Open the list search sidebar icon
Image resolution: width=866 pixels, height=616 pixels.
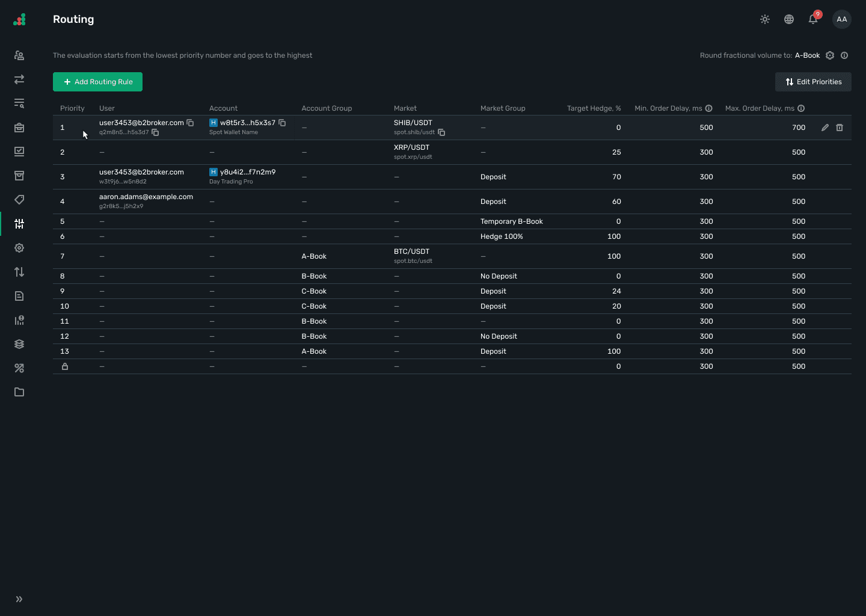19,103
